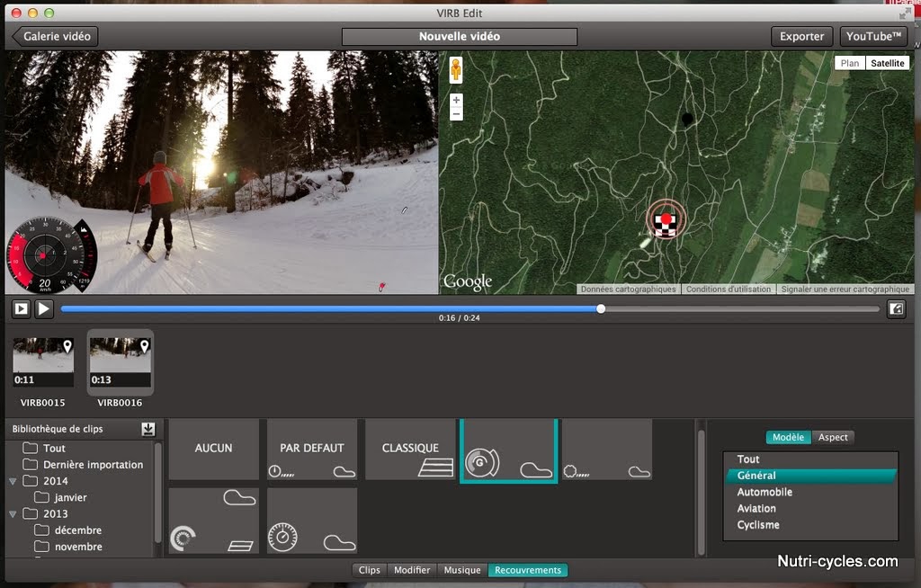
Task: Open the Modifier tab
Action: click(412, 570)
